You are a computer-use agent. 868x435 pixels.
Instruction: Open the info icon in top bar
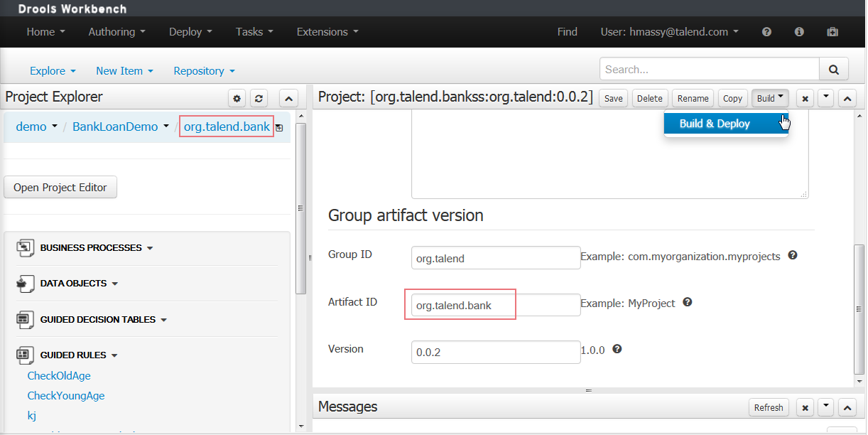point(799,32)
